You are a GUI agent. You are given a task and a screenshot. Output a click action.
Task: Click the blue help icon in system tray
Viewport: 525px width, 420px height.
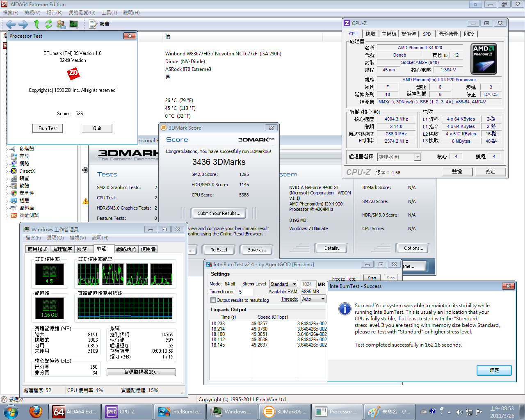pos(433,411)
